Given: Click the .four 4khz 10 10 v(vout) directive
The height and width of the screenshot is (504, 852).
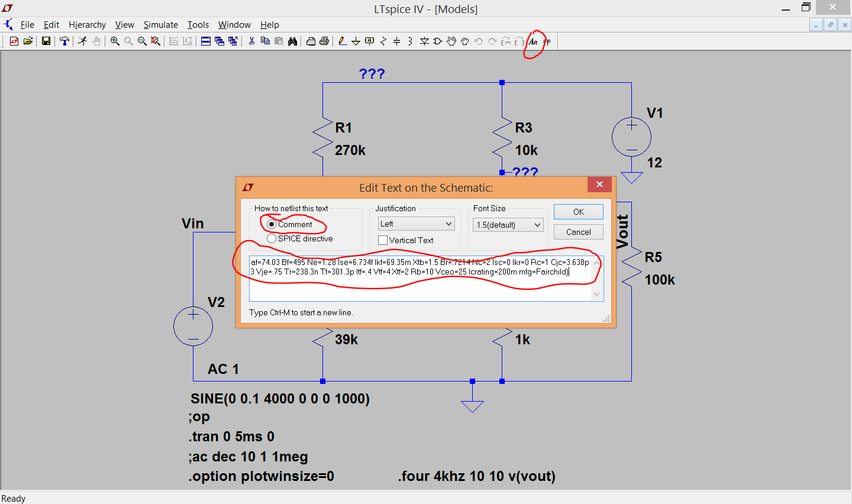Looking at the screenshot, I should pos(477,476).
